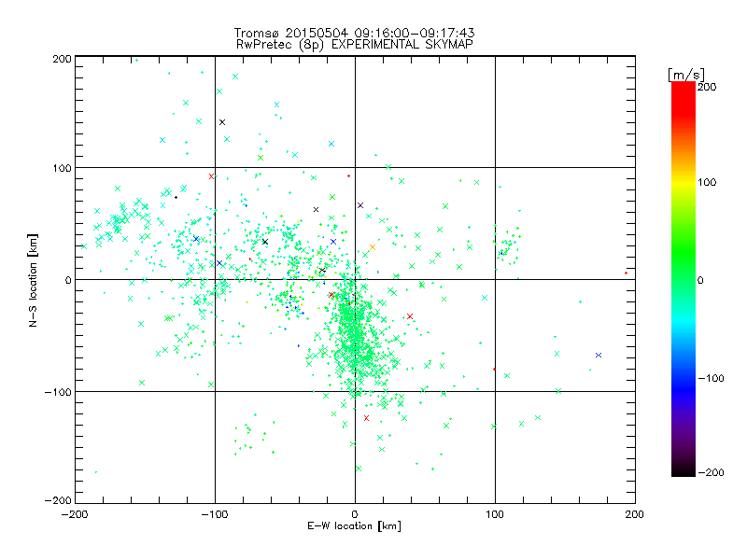Click the colorbar tick label '0'
Image resolution: width=747 pixels, height=560 pixels.
700,280
